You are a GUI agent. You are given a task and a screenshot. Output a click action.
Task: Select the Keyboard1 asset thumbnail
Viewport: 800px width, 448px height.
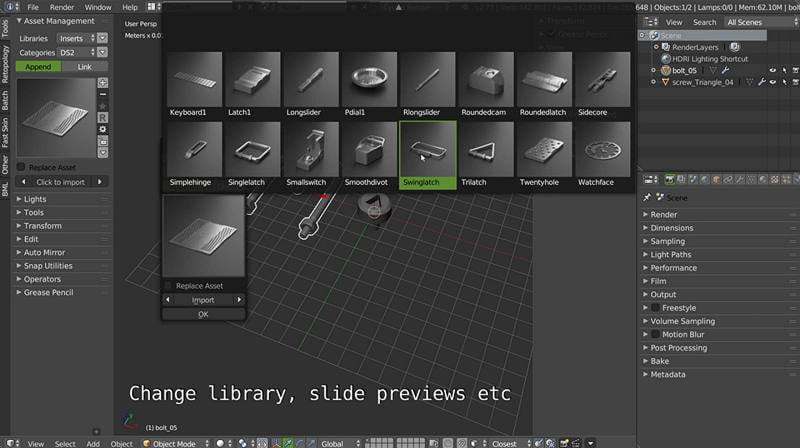pyautogui.click(x=194, y=85)
